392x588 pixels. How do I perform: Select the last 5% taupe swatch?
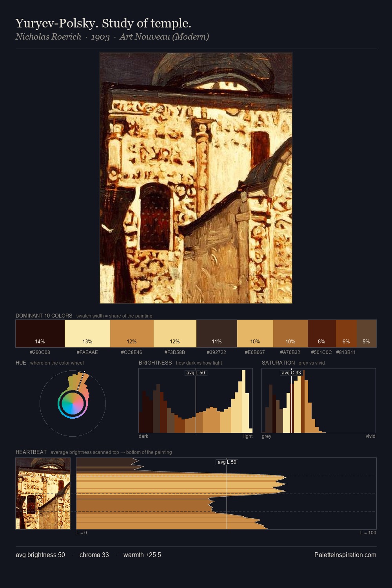(367, 334)
